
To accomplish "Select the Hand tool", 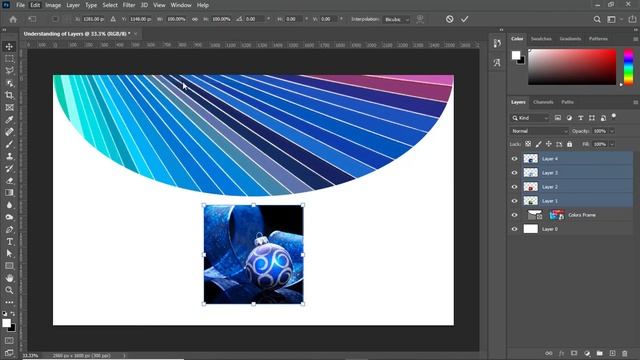I will pos(9,278).
